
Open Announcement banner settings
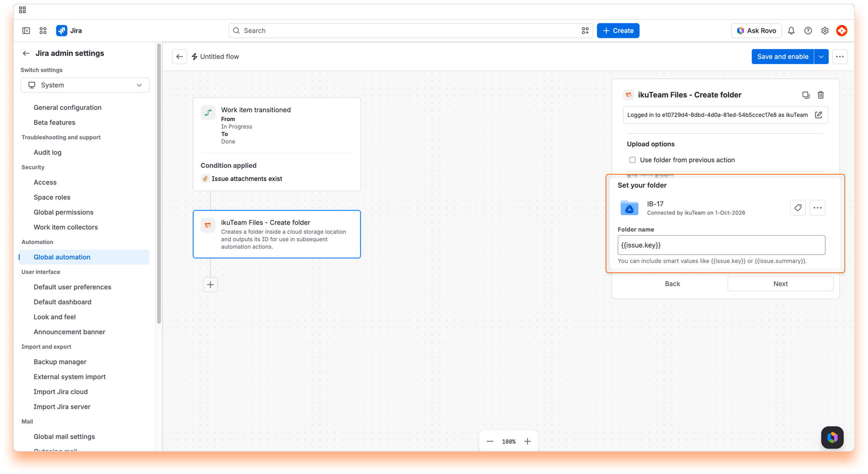pyautogui.click(x=69, y=332)
